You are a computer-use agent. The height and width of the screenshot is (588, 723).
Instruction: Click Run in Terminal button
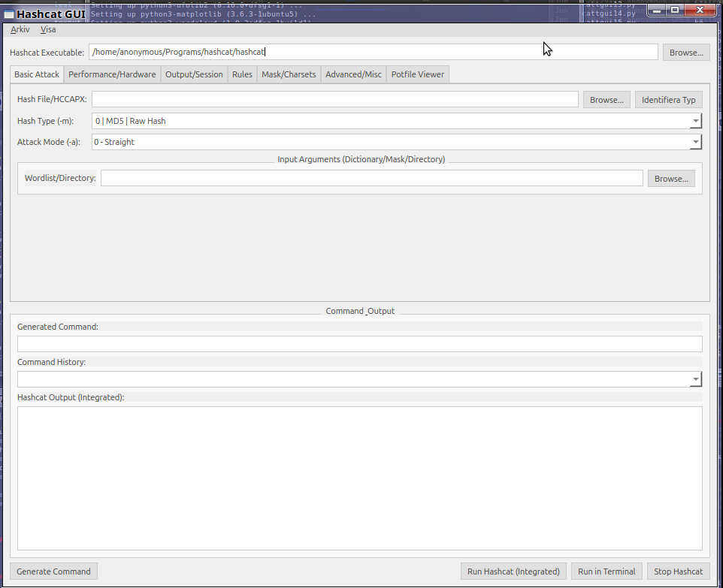tap(607, 571)
